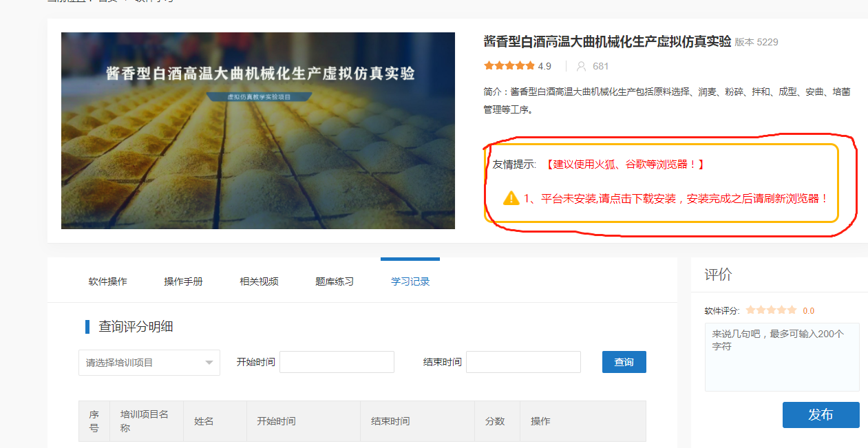The image size is (868, 448).
Task: Rate the software with the fifth star
Action: click(x=792, y=310)
